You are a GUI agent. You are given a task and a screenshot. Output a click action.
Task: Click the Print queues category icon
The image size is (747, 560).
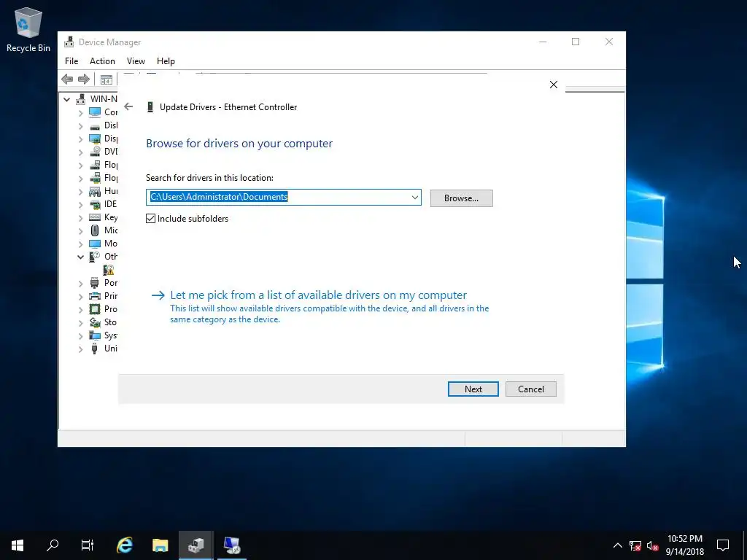(95, 296)
